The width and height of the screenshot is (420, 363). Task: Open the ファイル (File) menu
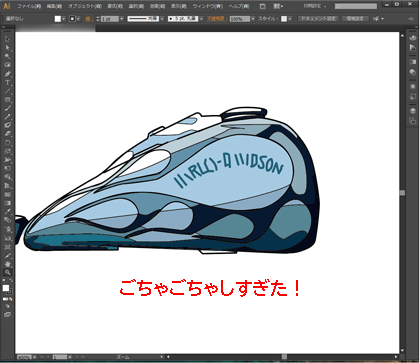[x=29, y=6]
